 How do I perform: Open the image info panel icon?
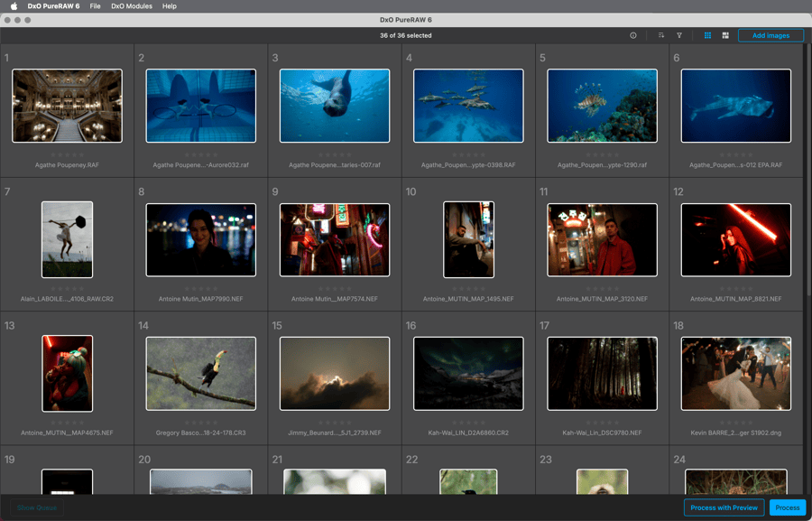(632, 36)
